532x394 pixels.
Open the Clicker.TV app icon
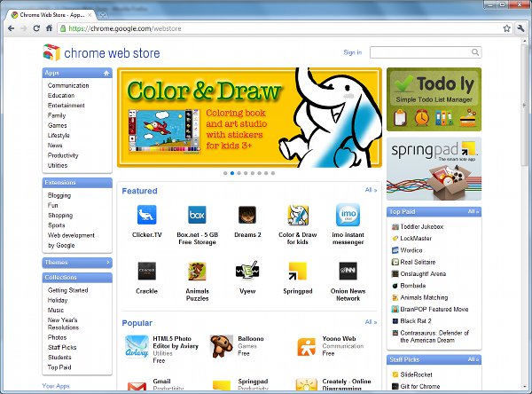(x=146, y=215)
